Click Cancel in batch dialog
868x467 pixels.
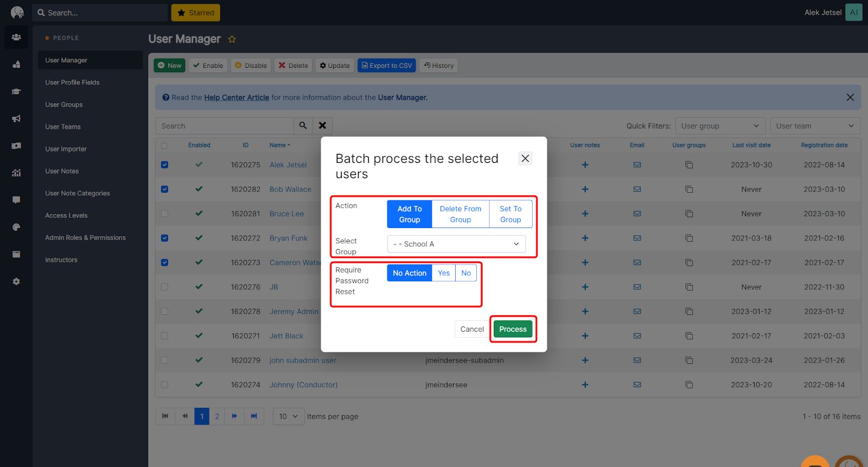click(x=472, y=329)
